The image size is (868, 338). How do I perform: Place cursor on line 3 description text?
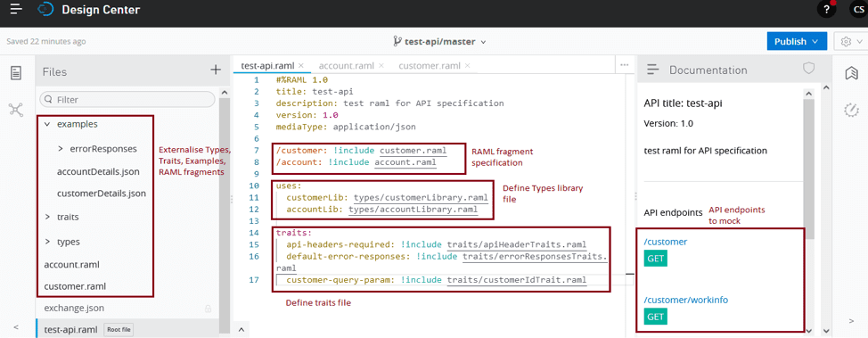click(x=423, y=103)
